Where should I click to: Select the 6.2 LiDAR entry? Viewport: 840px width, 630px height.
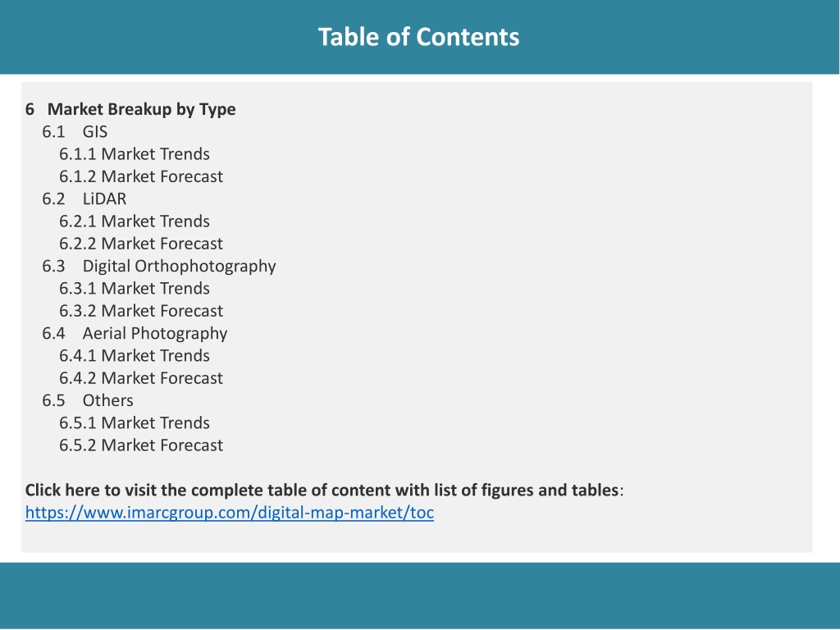84,199
